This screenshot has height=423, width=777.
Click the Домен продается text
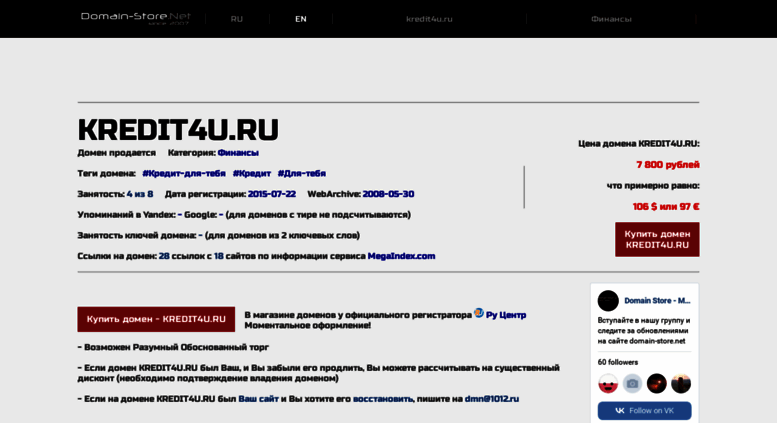116,153
